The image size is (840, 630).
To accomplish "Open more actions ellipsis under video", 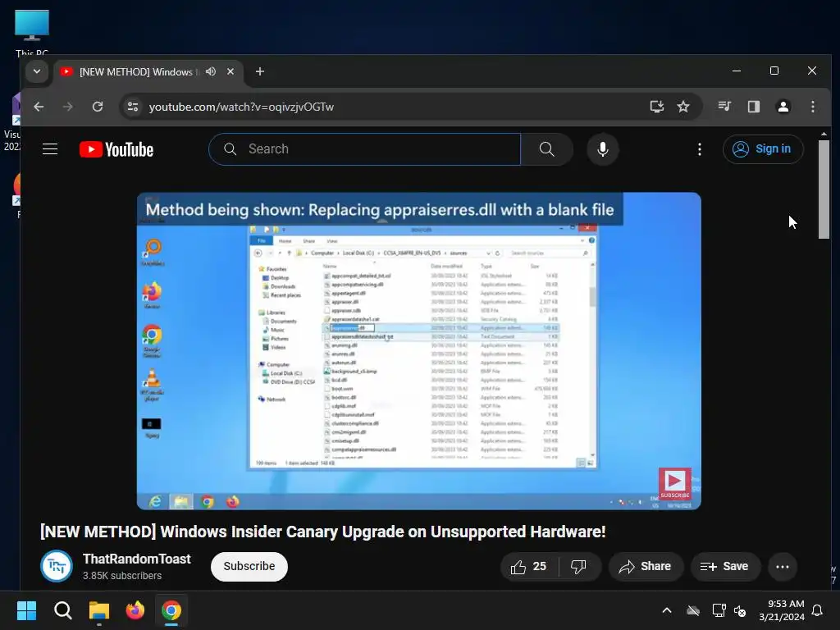I will (x=782, y=566).
